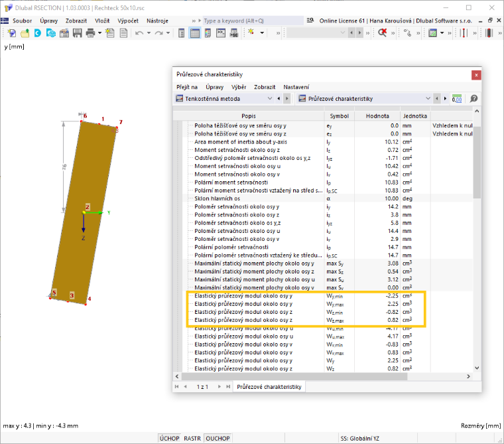
Task: Open the Zobrazit menu in main window
Action: coord(76,21)
